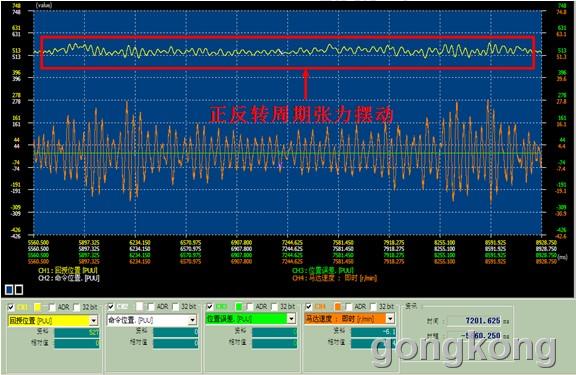Click the white CH2 color swatch
576x375 pixels.
[x=139, y=307]
